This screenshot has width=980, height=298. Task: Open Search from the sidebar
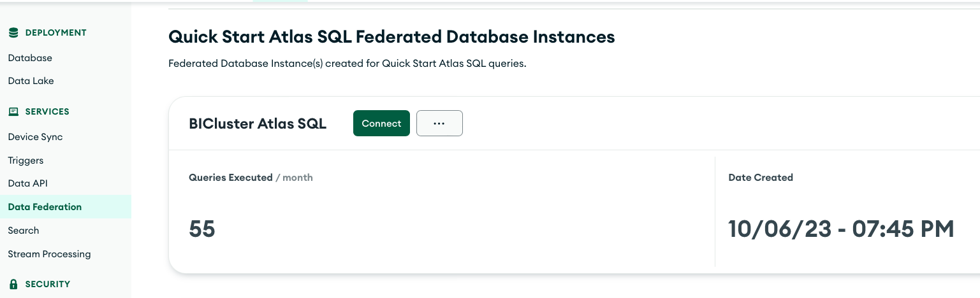pos(24,231)
